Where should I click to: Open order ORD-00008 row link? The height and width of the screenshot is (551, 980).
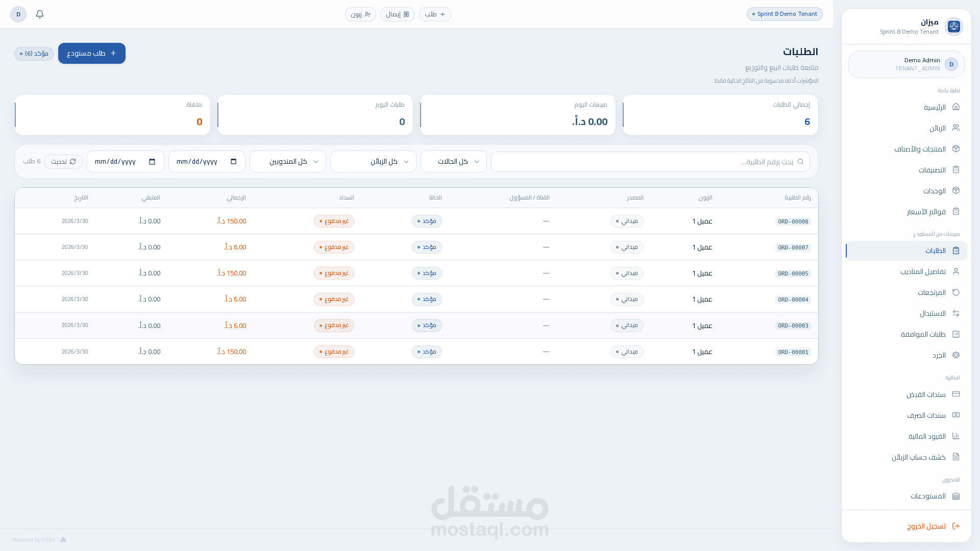(793, 221)
